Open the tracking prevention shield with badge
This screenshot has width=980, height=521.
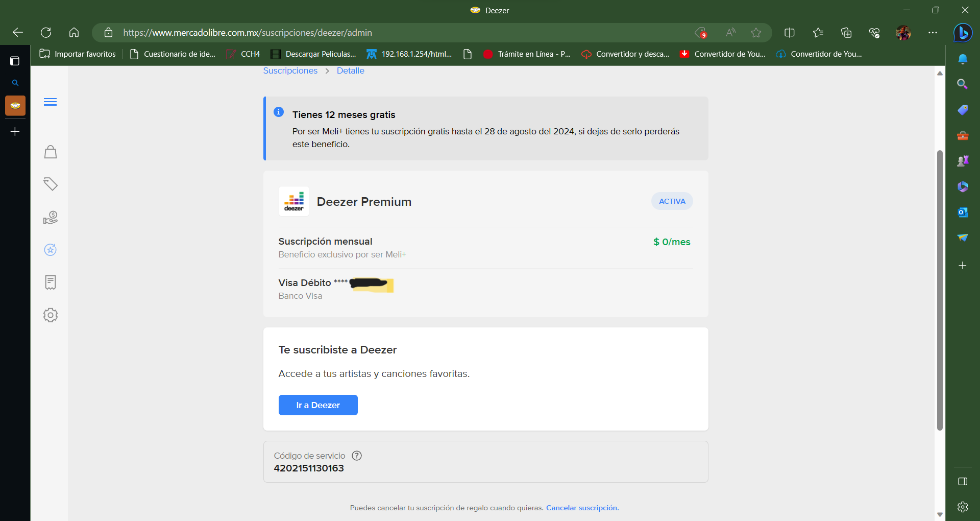click(701, 33)
